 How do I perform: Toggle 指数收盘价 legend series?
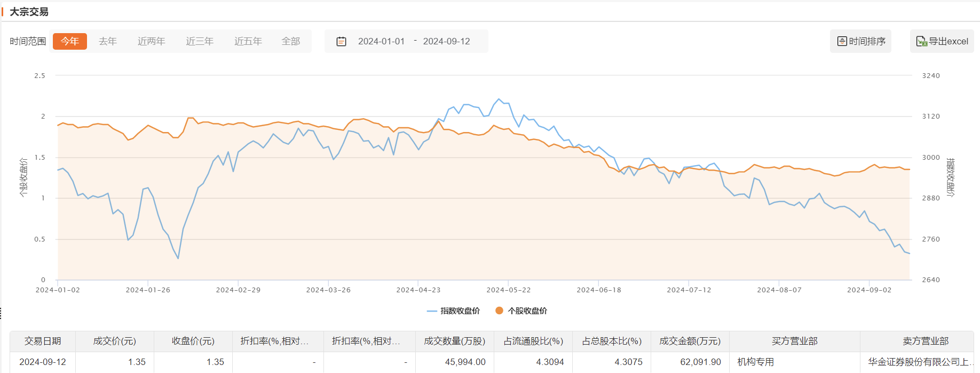pyautogui.click(x=453, y=310)
